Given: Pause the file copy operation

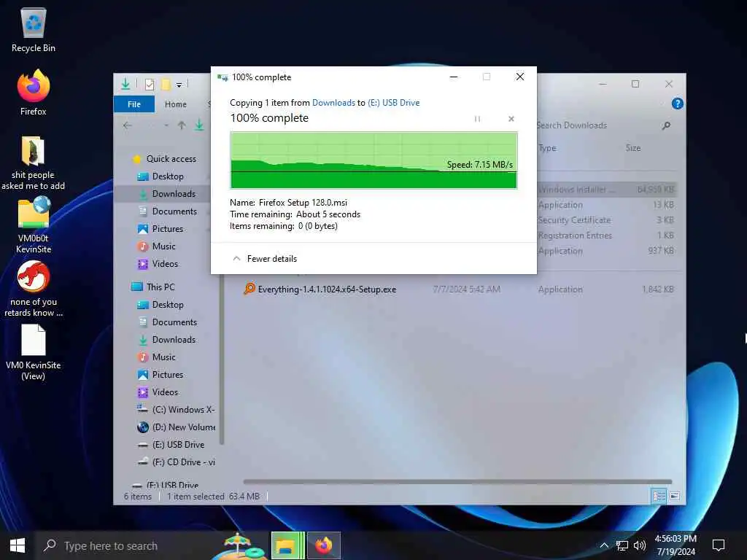Looking at the screenshot, I should click(x=477, y=119).
